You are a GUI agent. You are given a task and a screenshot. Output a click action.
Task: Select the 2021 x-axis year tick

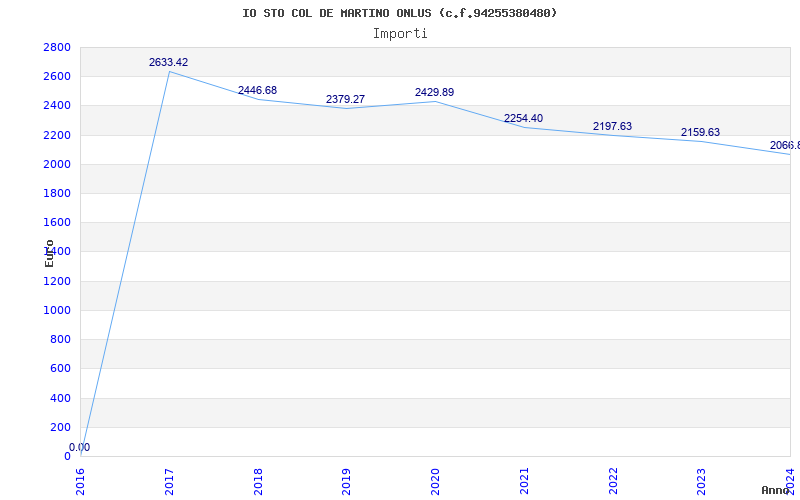tap(524, 481)
